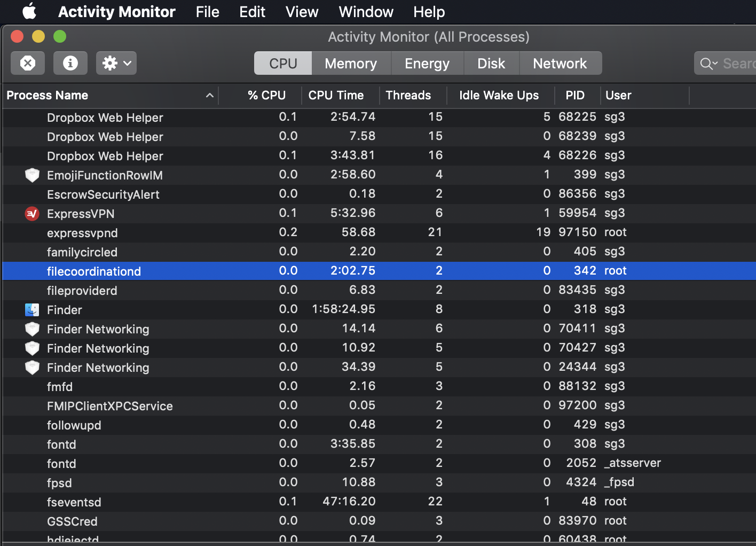Select the expressvpnd process
The image size is (756, 546).
click(379, 233)
